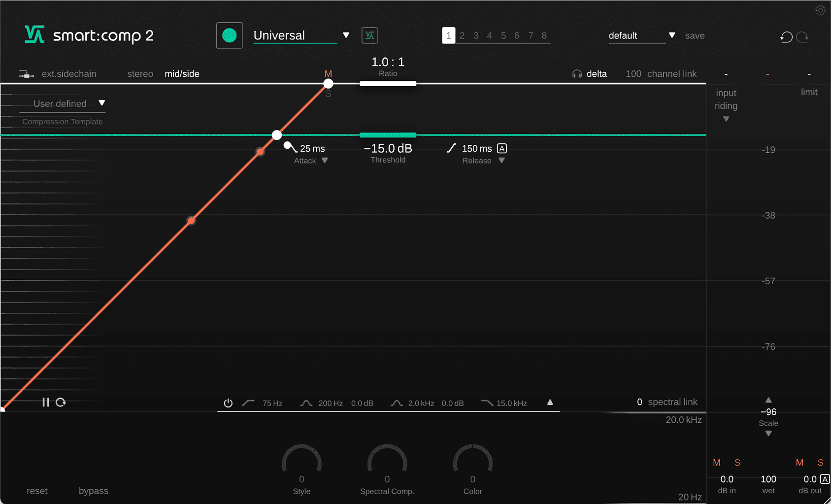
Task: Click the ratio slider handle
Action: [388, 84]
